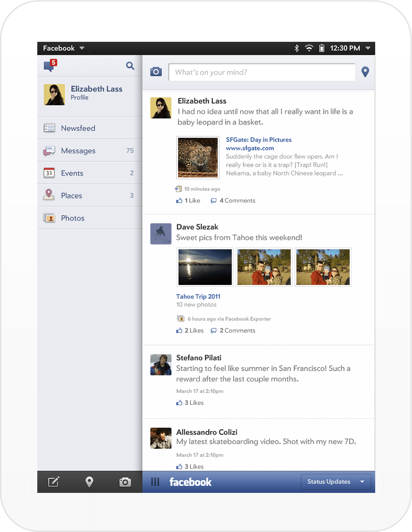Click Stefano Pilati name in feed

198,358
